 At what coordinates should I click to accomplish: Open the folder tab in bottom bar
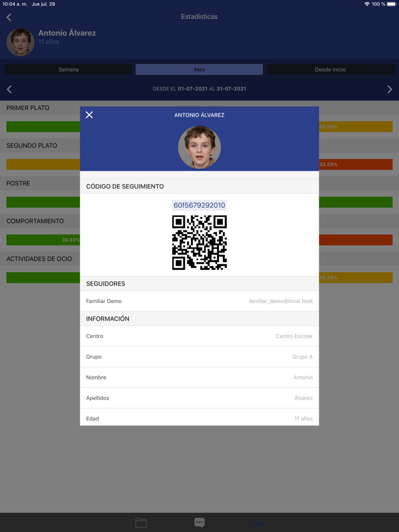click(141, 522)
